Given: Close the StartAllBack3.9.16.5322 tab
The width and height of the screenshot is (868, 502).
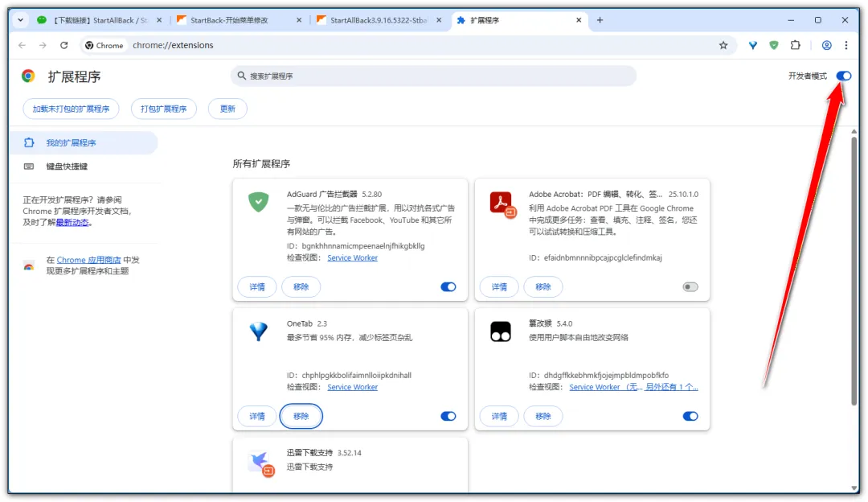Looking at the screenshot, I should tap(439, 20).
